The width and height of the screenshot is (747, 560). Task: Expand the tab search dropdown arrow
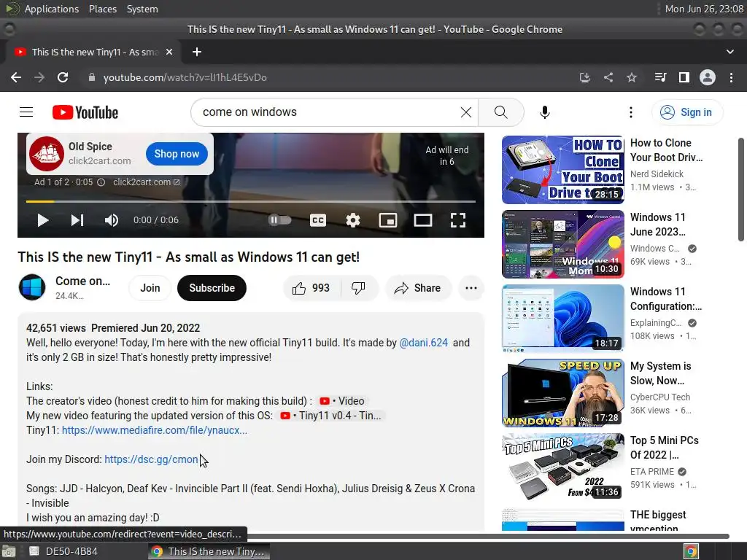click(729, 52)
